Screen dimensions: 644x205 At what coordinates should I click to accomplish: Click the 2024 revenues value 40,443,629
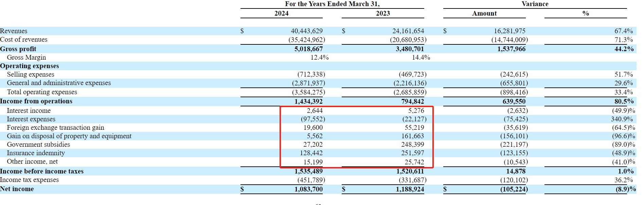click(x=306, y=31)
